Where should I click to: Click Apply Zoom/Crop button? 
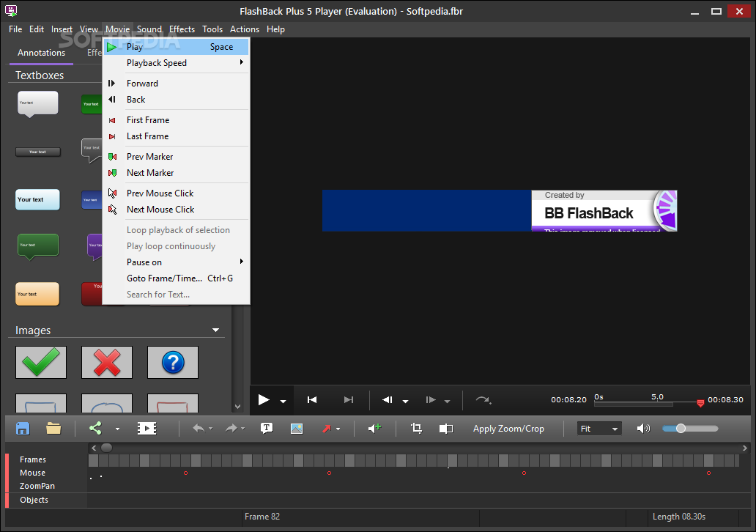(508, 428)
